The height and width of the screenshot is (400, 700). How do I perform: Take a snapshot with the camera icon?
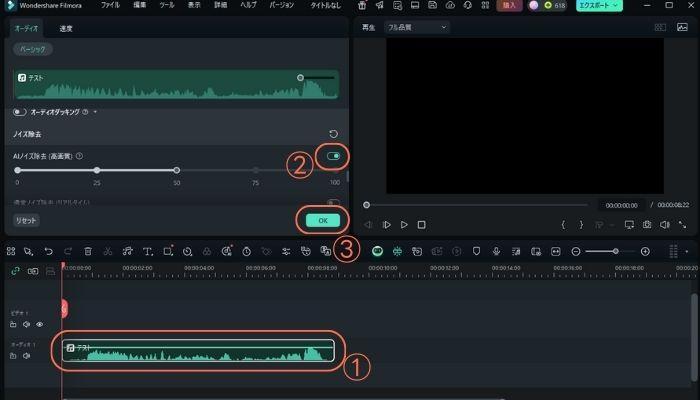coord(647,225)
